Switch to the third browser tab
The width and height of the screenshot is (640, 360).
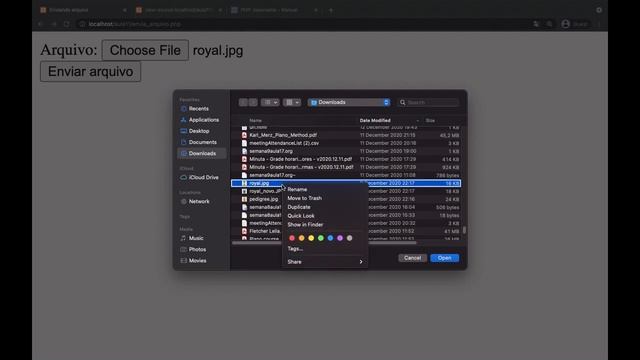point(274,10)
